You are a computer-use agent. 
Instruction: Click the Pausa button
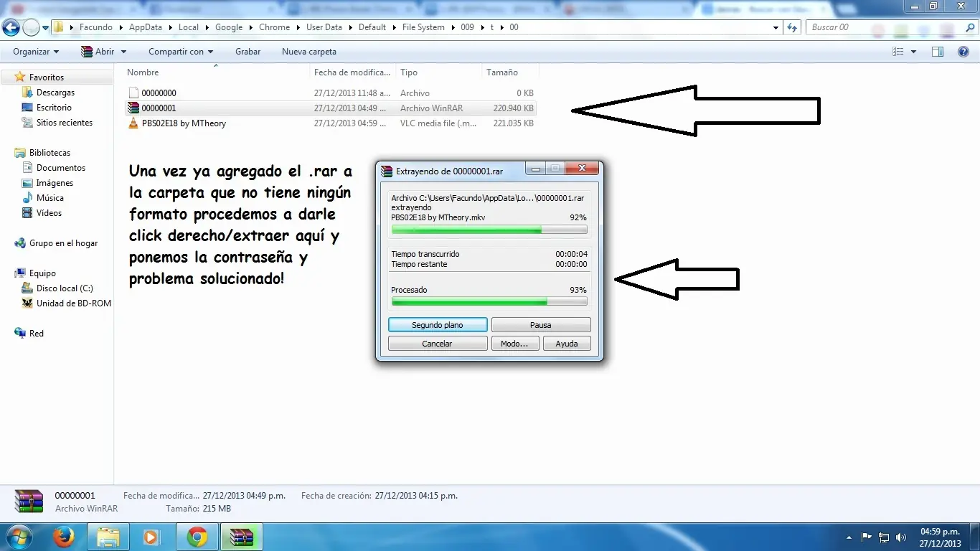(541, 325)
